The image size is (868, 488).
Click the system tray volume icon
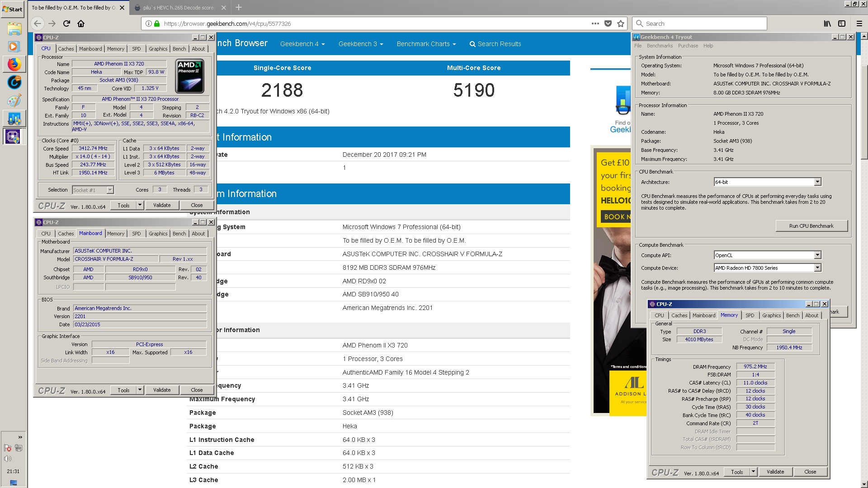click(x=8, y=459)
